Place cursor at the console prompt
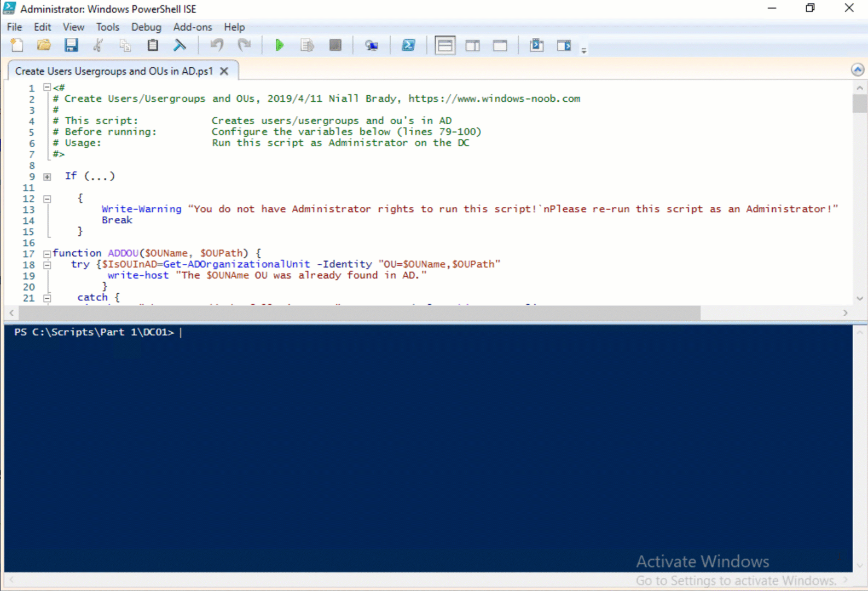 [x=181, y=332]
